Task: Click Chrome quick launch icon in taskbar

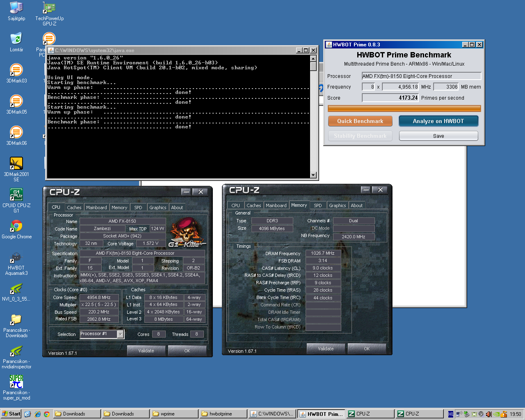Action: pos(47,414)
